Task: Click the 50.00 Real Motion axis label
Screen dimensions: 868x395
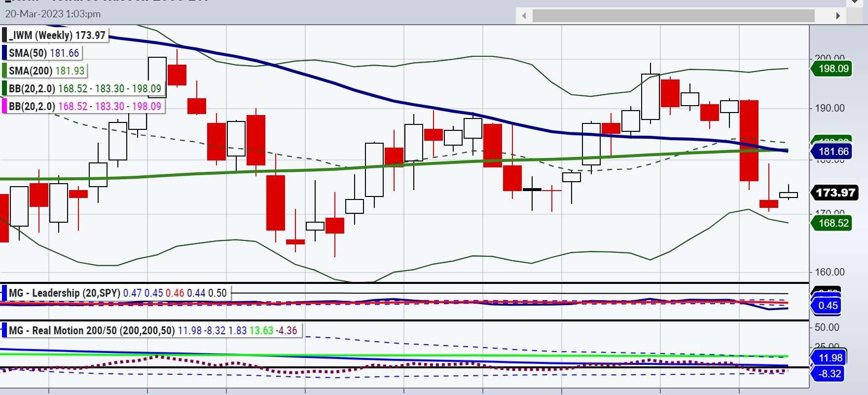Action: point(827,327)
